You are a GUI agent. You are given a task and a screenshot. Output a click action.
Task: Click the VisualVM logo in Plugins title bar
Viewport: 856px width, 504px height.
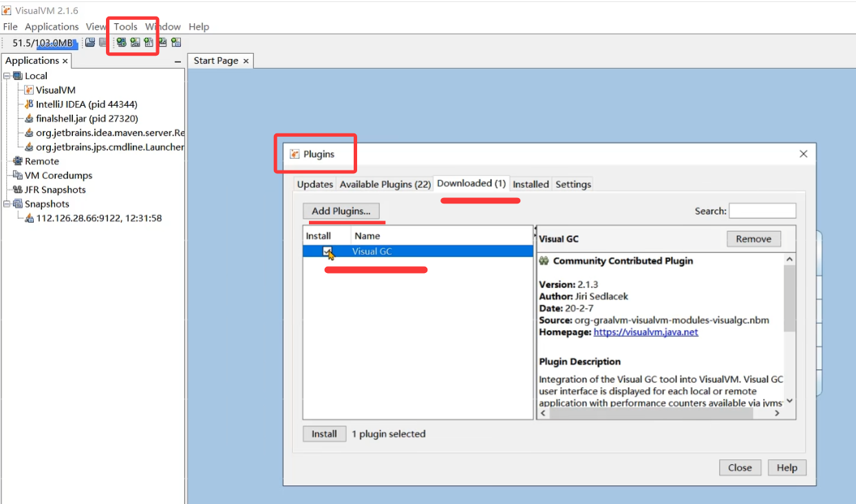(x=295, y=154)
